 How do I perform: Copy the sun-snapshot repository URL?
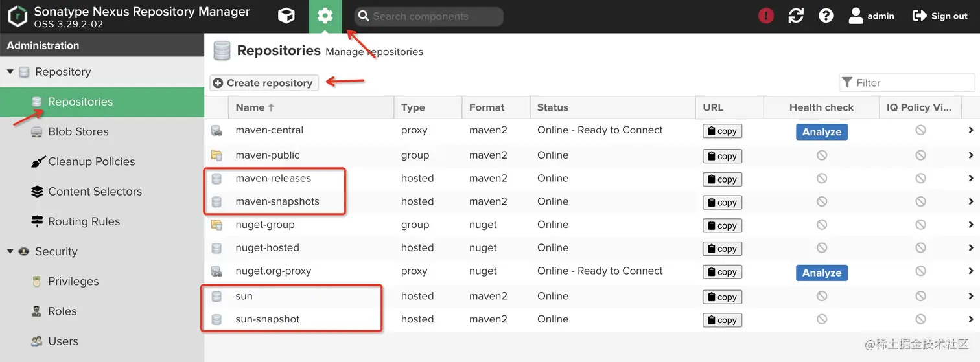pos(722,320)
